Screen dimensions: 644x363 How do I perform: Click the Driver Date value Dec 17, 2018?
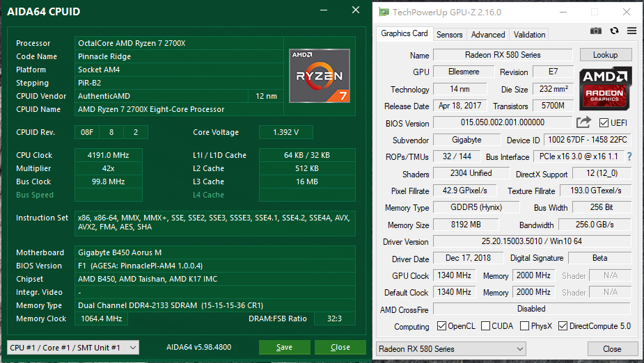pos(469,258)
